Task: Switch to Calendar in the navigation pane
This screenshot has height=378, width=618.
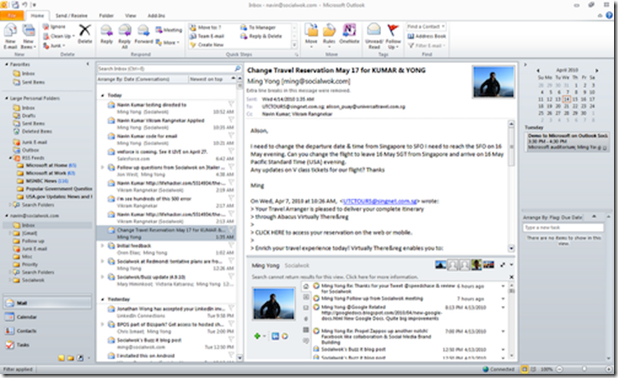Action: pos(47,317)
